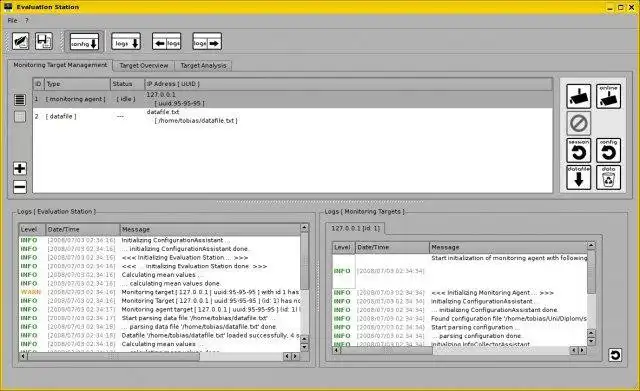640x391 pixels.
Task: Click 'Initializing Monitoring Agent' log message
Action: click(x=492, y=293)
